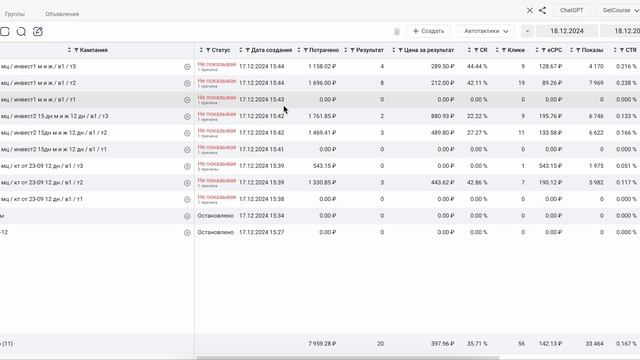
Task: Open the small date preset dropdown arrow
Action: pos(527,31)
